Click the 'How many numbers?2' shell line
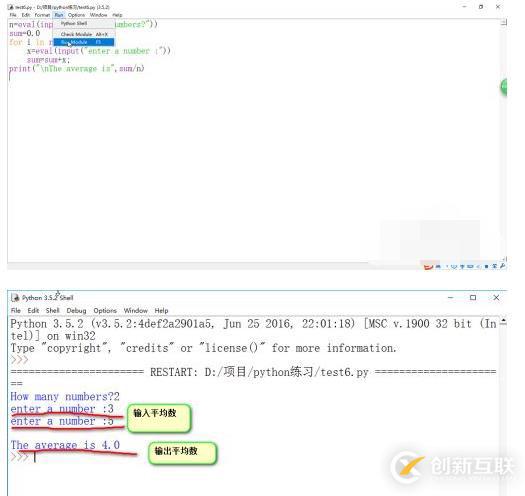This screenshot has height=496, width=525. [65, 397]
